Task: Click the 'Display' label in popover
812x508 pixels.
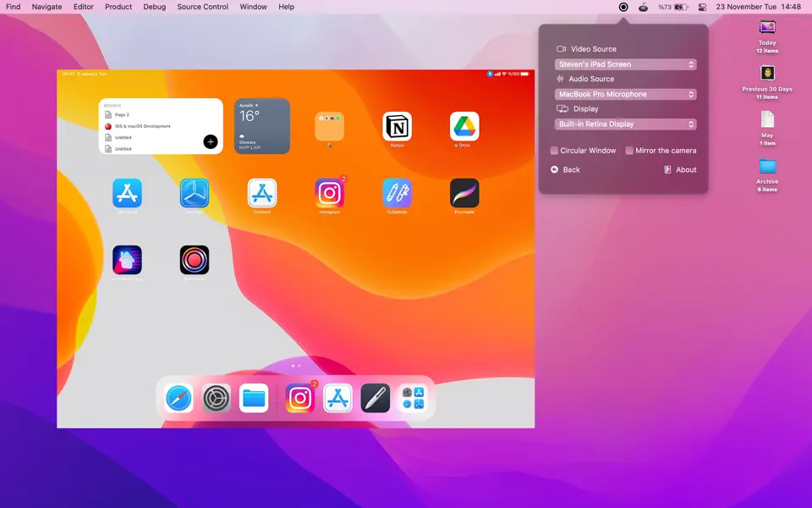Action: pos(585,109)
